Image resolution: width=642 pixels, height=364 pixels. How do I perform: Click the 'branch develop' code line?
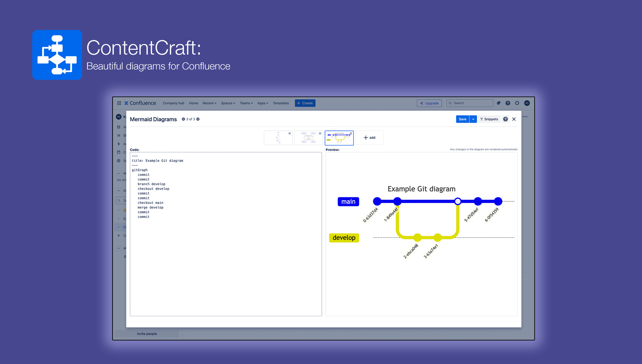pyautogui.click(x=151, y=184)
